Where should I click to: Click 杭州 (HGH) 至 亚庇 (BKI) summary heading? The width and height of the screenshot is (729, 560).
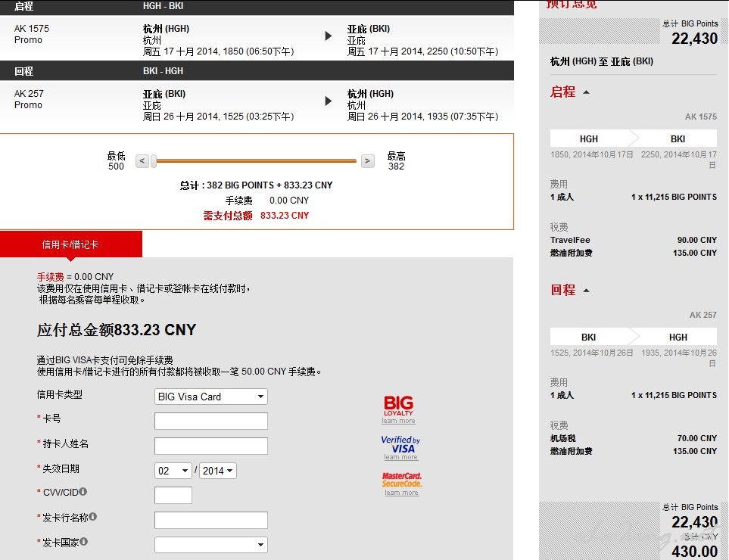(x=602, y=61)
